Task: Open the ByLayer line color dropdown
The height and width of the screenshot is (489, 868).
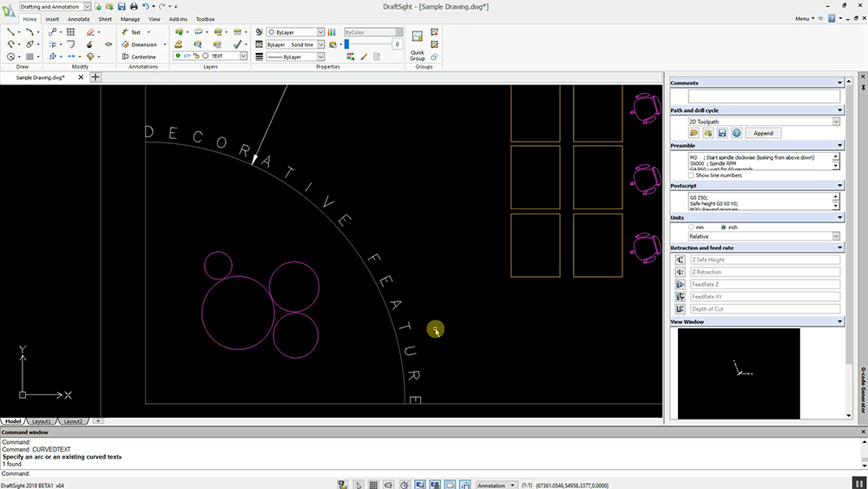Action: pyautogui.click(x=320, y=32)
